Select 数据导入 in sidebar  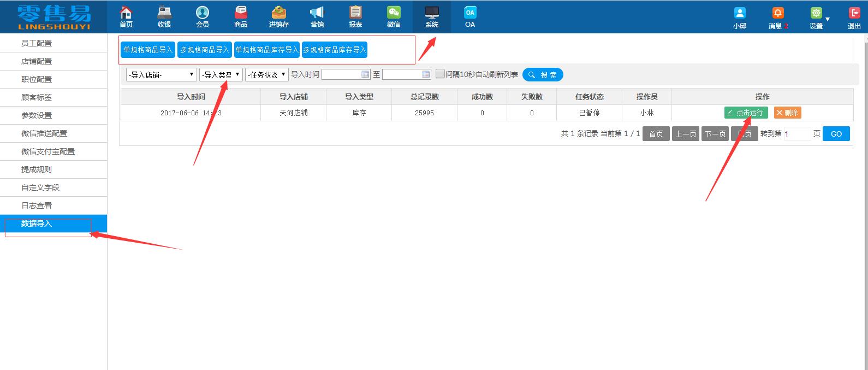pyautogui.click(x=53, y=224)
